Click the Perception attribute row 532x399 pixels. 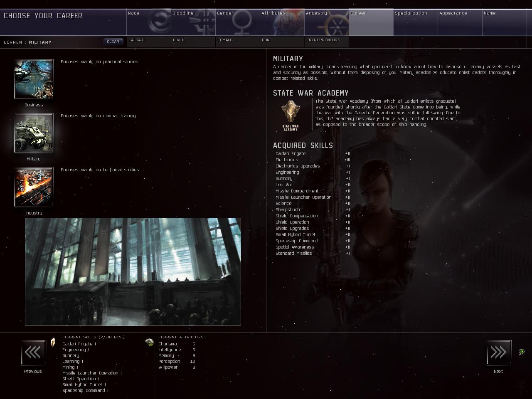pyautogui.click(x=177, y=362)
